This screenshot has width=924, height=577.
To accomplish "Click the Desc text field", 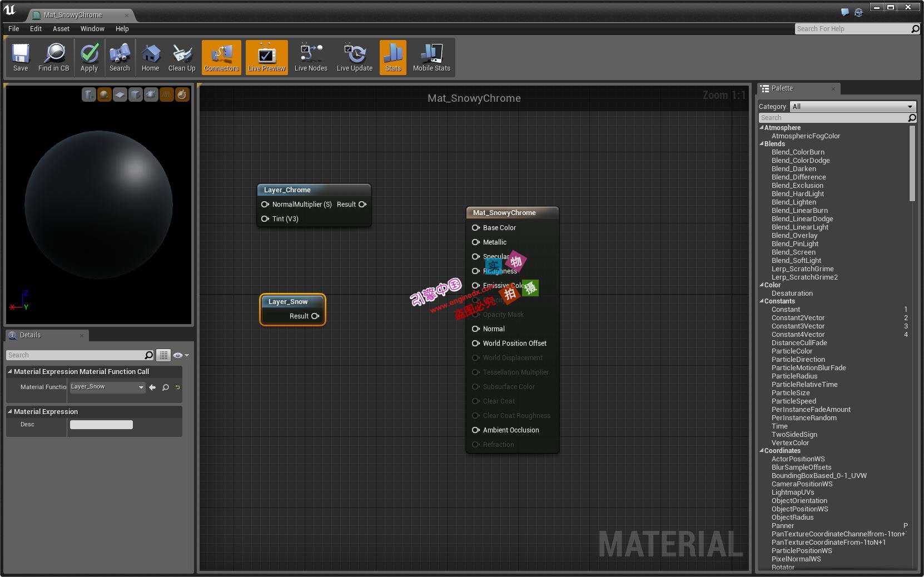I will point(101,425).
